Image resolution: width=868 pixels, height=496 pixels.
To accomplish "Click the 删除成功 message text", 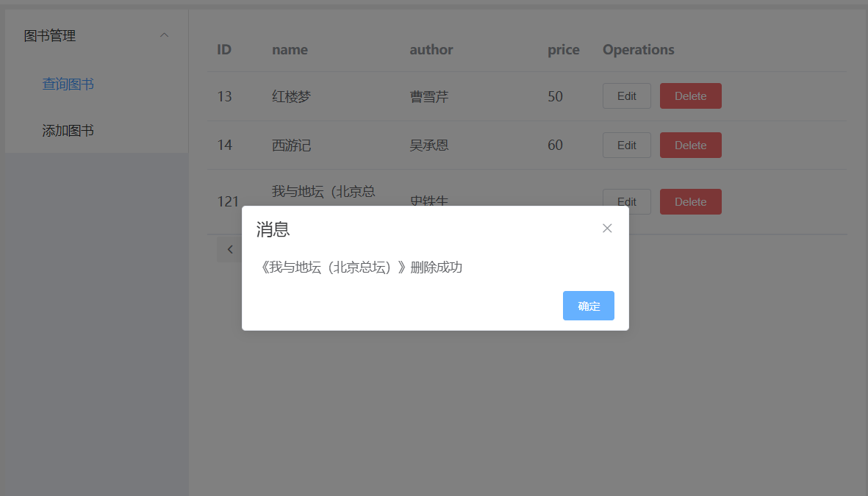I will click(x=437, y=267).
